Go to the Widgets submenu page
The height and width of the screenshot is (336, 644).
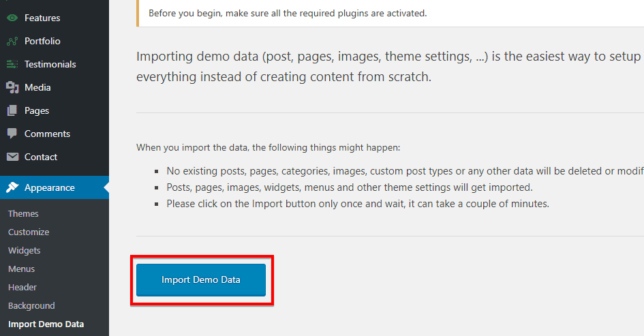pos(25,250)
